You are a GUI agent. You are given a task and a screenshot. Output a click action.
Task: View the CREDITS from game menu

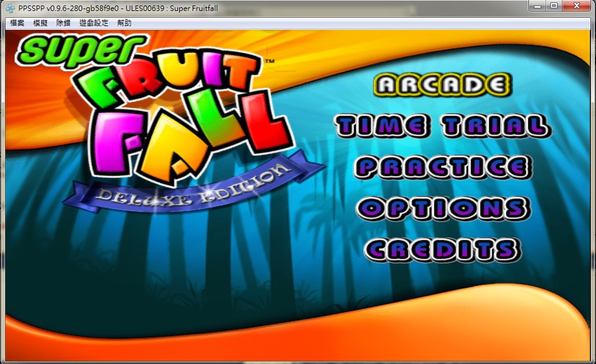[442, 250]
